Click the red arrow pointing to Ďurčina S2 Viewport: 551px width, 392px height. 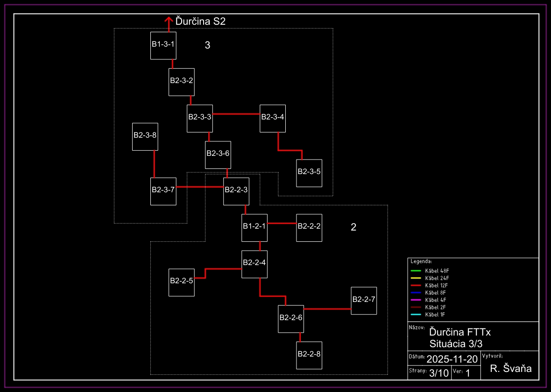coord(169,22)
